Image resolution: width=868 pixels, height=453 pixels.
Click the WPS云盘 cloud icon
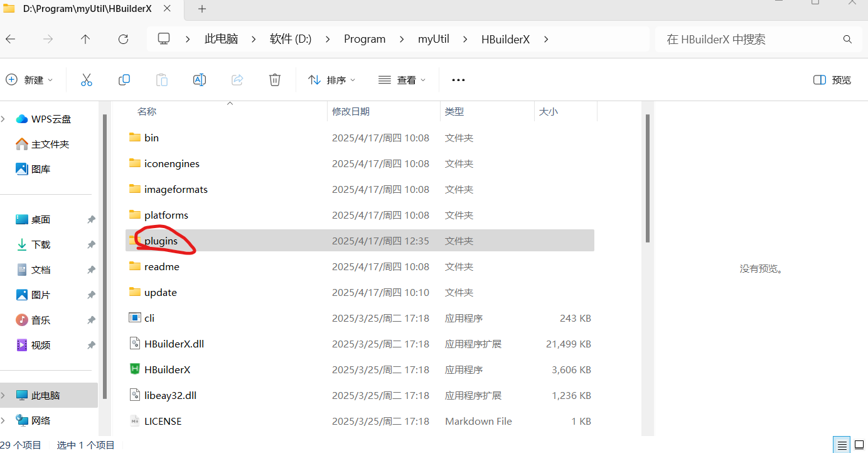click(22, 119)
